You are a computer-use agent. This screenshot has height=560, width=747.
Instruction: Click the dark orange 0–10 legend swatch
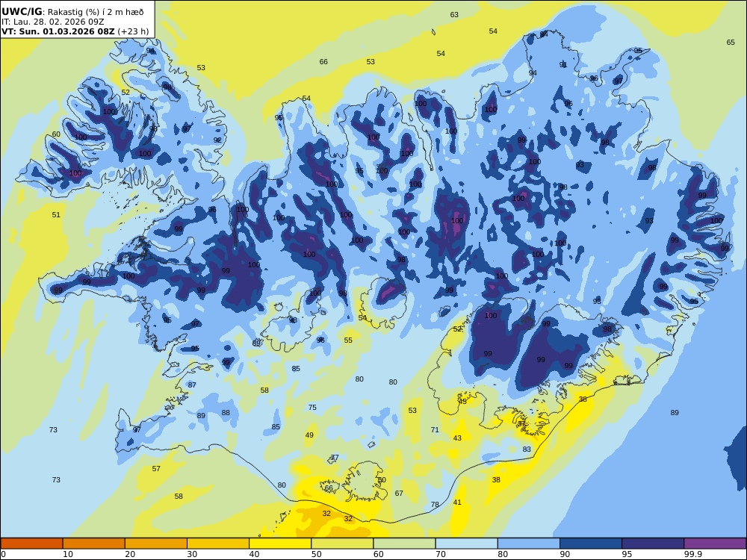[x=31, y=544]
